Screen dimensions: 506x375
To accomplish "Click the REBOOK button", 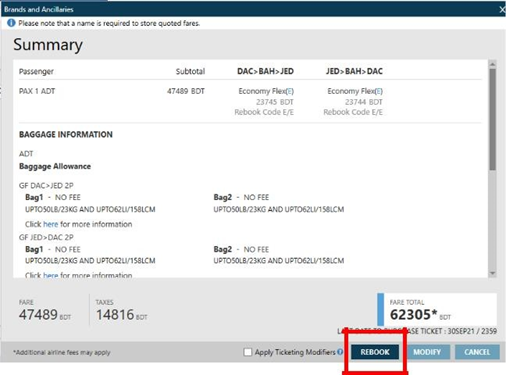I will (x=375, y=352).
